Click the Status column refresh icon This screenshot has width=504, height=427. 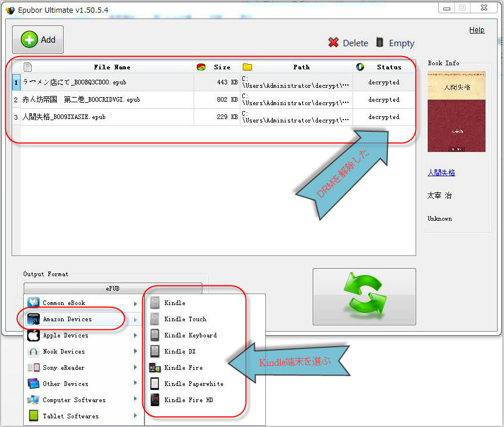(x=360, y=67)
